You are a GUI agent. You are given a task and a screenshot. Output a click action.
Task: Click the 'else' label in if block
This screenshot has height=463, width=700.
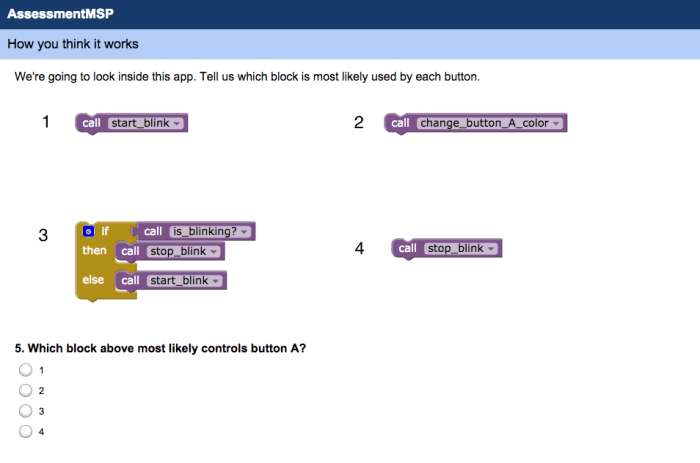pos(93,279)
